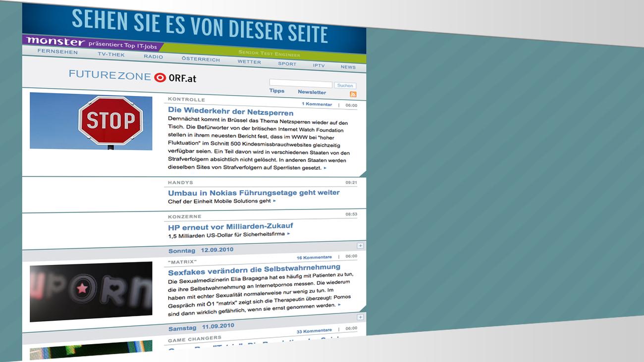The image size is (644, 362).
Task: Click the read-more arrow after the Netzsperren article text
Action: pos(325,168)
